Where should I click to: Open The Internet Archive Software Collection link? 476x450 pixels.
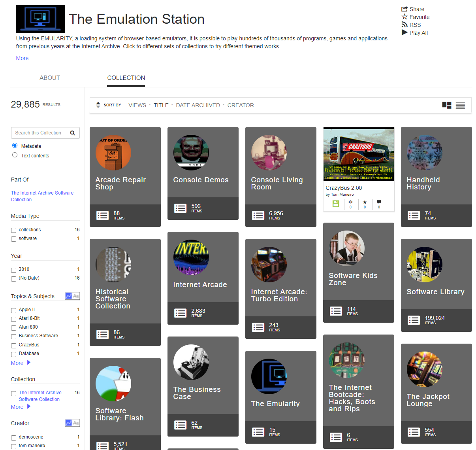pos(42,196)
